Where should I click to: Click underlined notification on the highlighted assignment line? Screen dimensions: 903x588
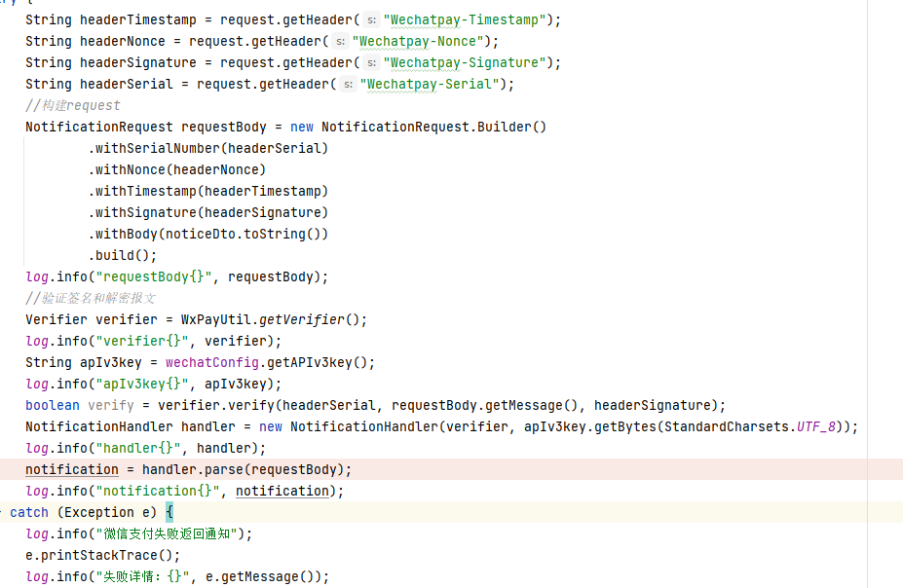[x=72, y=469]
